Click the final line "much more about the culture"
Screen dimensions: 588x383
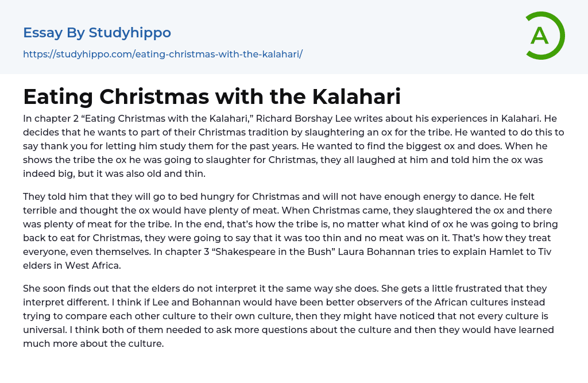point(94,343)
